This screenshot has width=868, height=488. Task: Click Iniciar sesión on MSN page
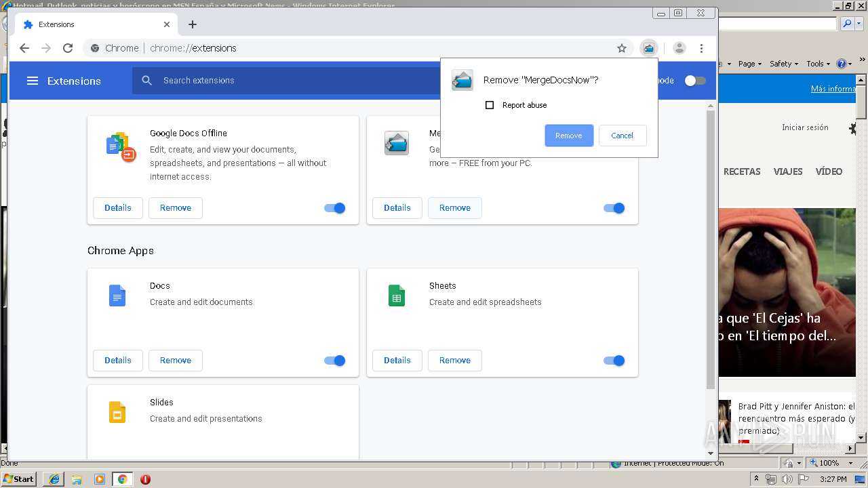805,127
